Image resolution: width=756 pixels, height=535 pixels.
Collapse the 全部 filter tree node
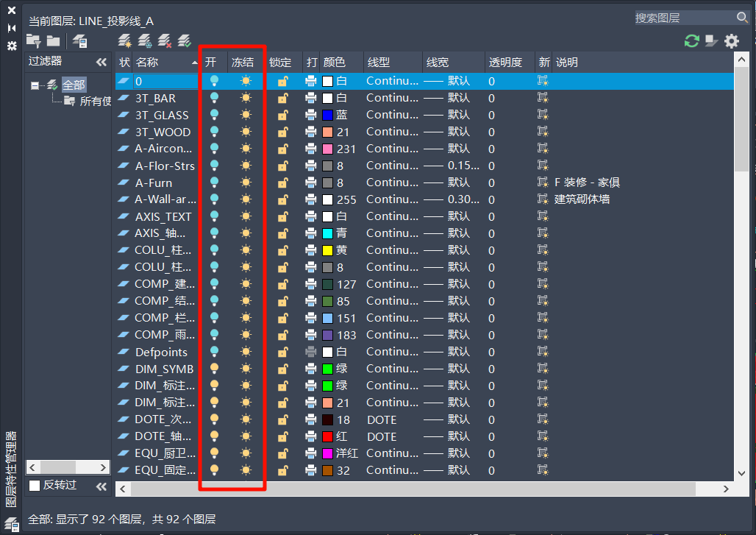[x=35, y=85]
